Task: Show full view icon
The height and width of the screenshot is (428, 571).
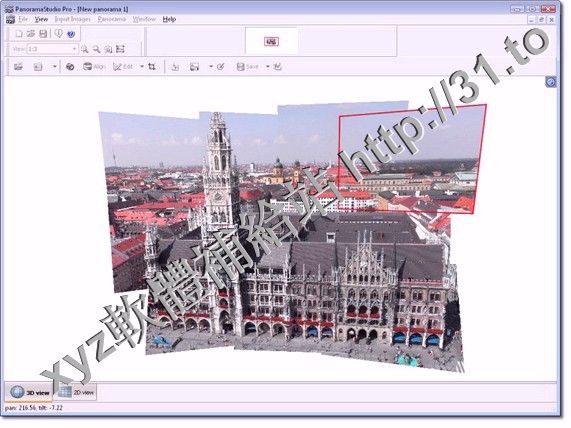Action: [x=120, y=49]
